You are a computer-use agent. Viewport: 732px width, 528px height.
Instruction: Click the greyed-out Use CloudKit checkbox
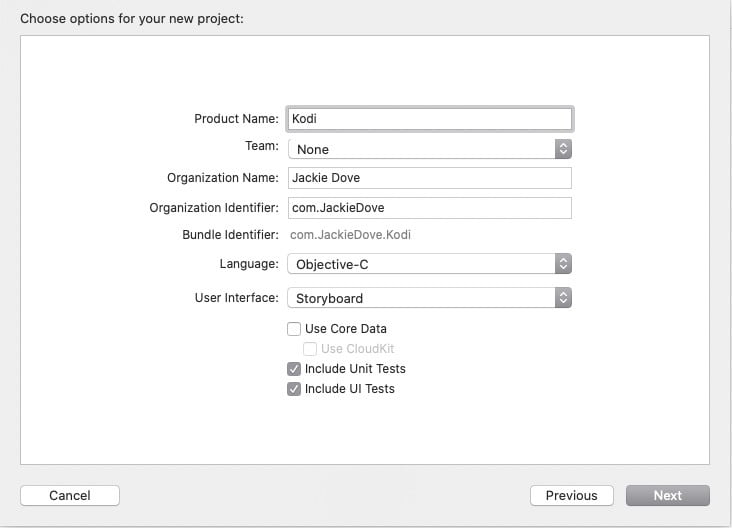[x=310, y=349]
